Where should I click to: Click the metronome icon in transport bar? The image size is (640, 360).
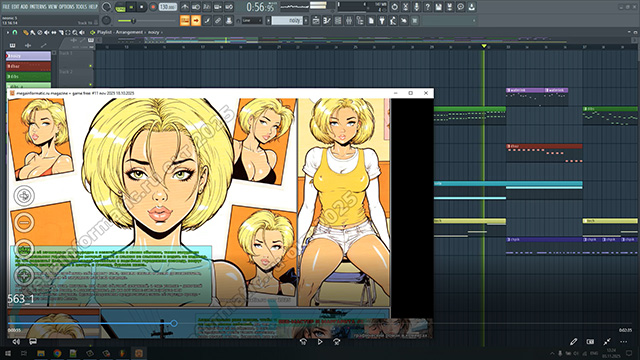[184, 7]
